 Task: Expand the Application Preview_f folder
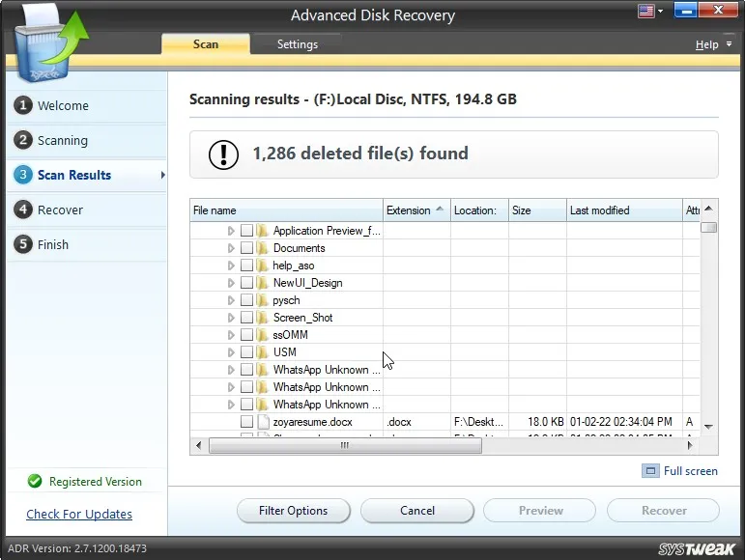pos(231,231)
